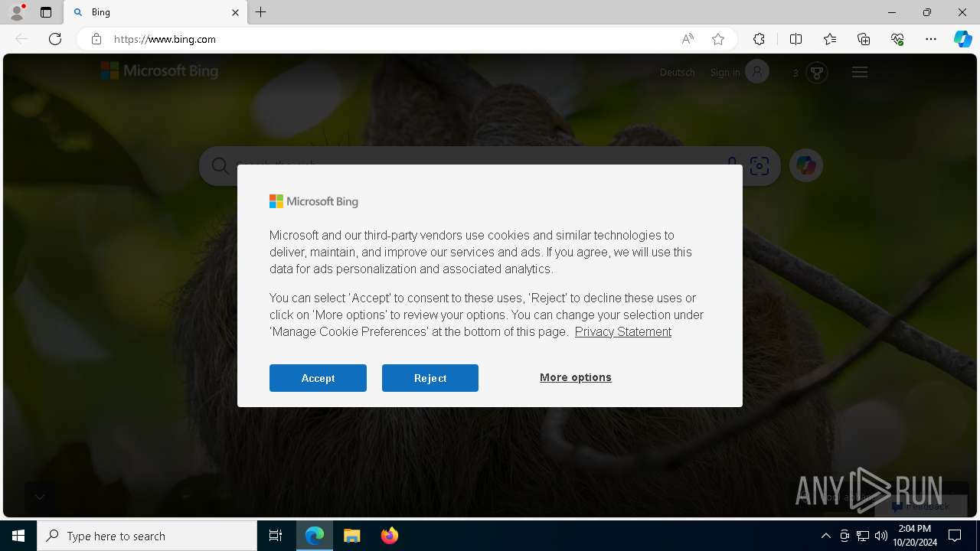Screen dimensions: 980x551
Task: Activate Read aloud icon in address bar
Action: [x=688, y=39]
